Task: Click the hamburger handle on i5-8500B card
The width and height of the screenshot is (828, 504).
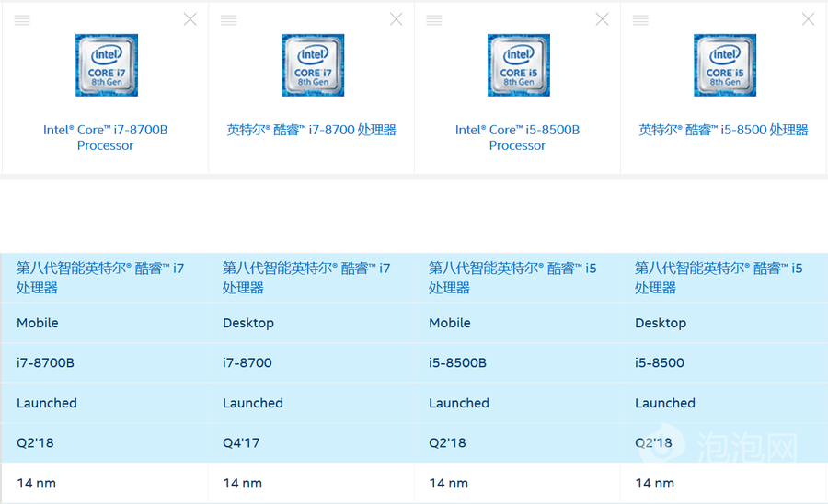Action: (434, 20)
